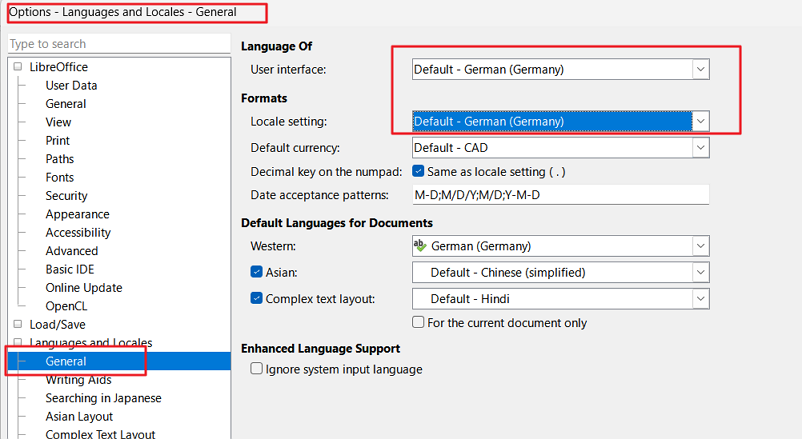Screen dimensions: 802x439
Task: Open the Western language dropdown
Action: (x=701, y=246)
